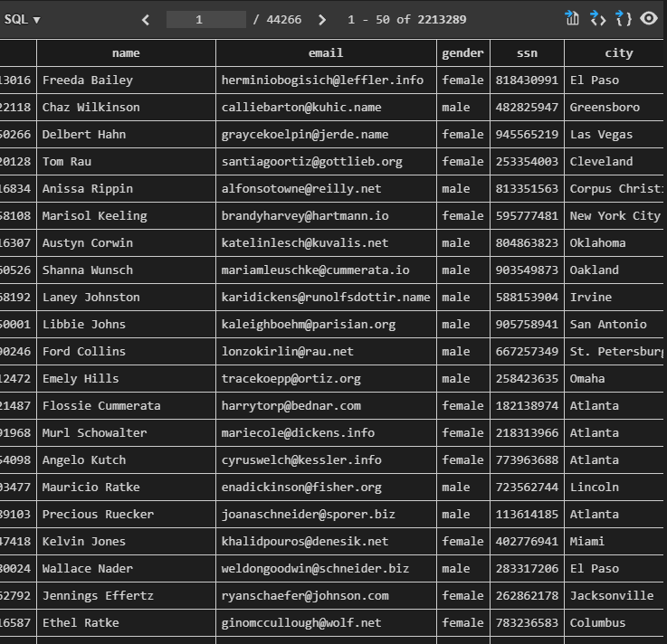667x644 pixels.
Task: Click the '/ 44266' total pages label
Action: pos(277,20)
